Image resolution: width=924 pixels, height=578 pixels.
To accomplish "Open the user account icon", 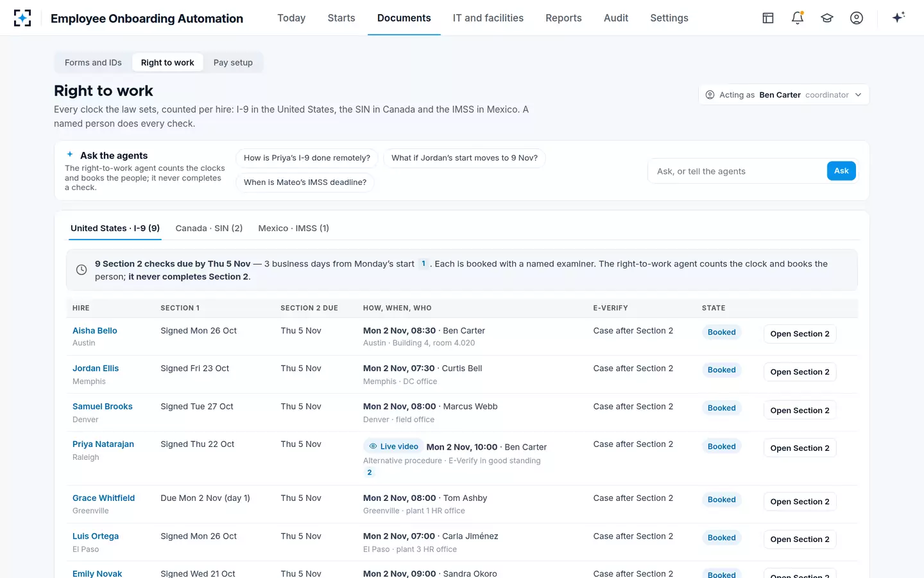I will pos(857,18).
